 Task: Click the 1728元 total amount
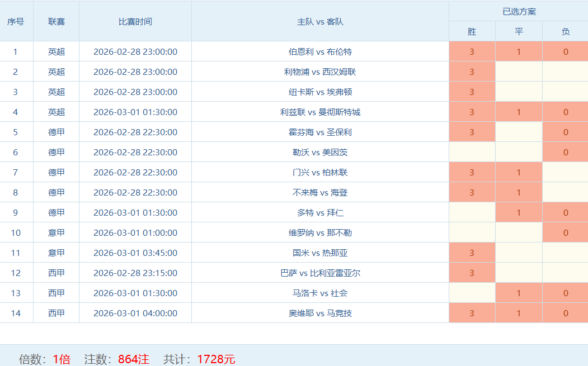coord(216,359)
